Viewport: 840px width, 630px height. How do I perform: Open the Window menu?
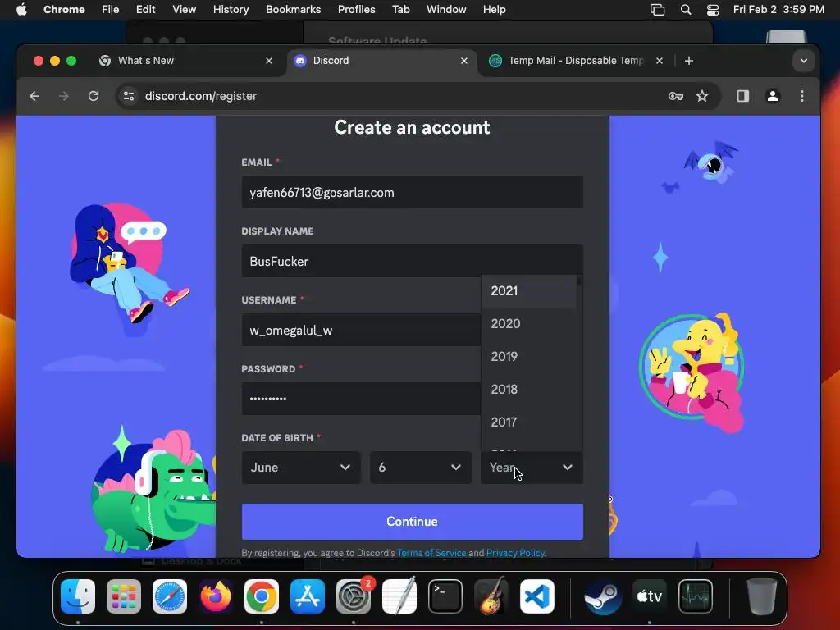(446, 10)
